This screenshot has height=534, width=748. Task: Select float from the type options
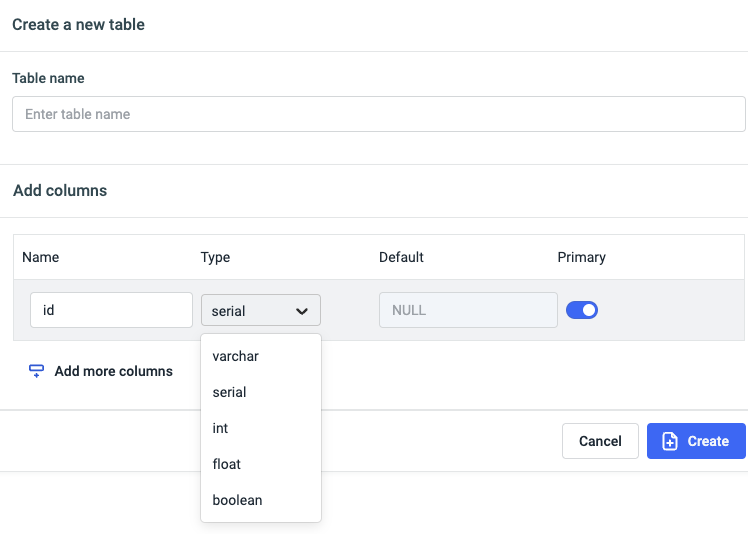(x=227, y=464)
